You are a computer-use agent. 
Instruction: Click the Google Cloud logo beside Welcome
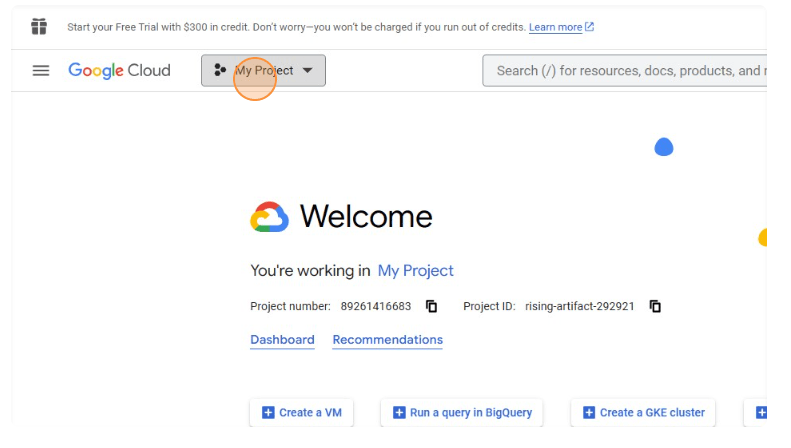269,217
